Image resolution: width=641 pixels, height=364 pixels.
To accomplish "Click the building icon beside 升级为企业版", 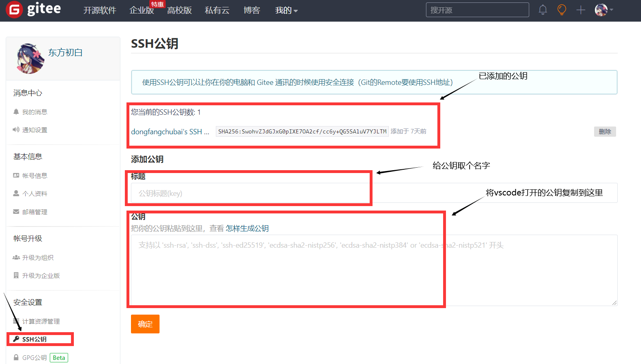I will [16, 275].
